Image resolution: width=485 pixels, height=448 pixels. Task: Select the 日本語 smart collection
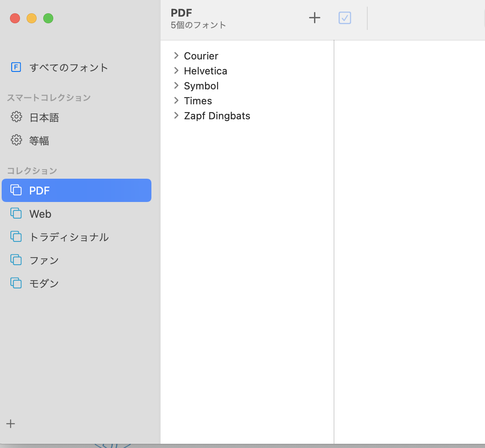click(x=44, y=118)
